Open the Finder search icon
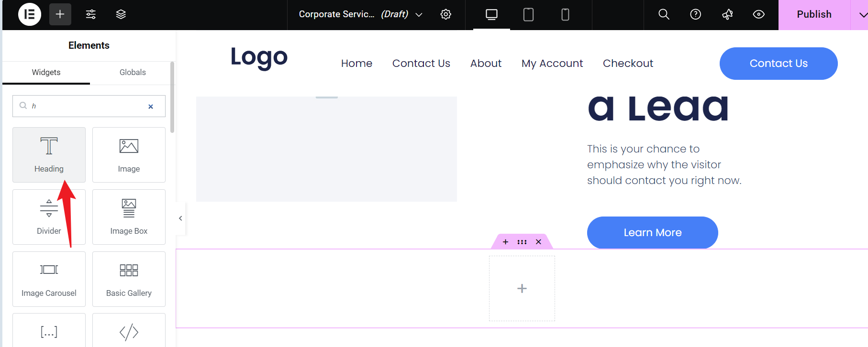The image size is (868, 347). tap(664, 14)
